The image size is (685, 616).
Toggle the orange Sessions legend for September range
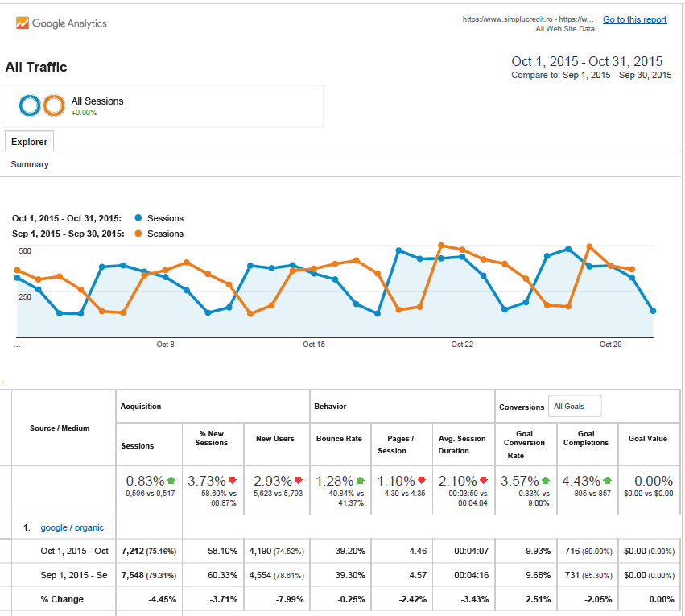click(x=158, y=233)
